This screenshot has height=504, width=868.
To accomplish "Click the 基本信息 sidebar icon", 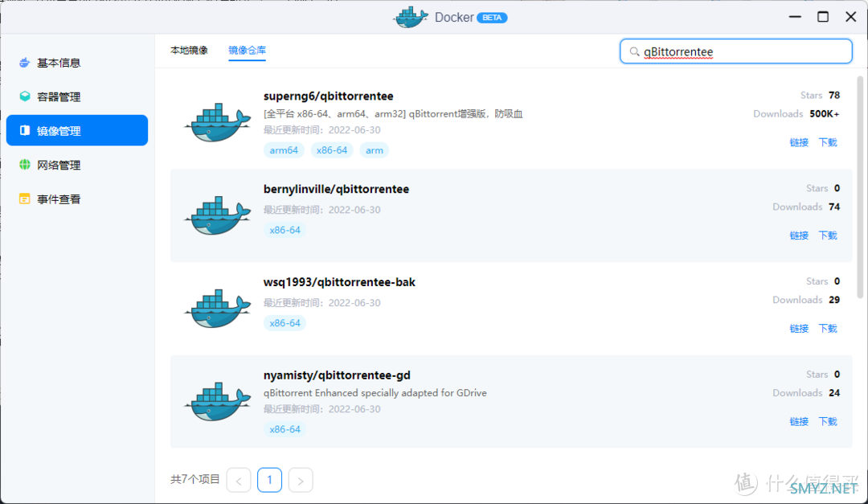I will pos(24,63).
